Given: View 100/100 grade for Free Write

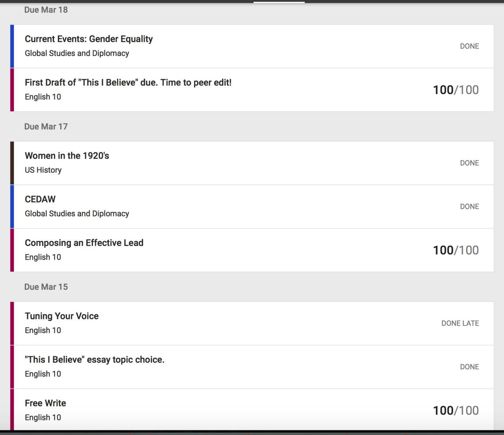Looking at the screenshot, I should point(456,411).
